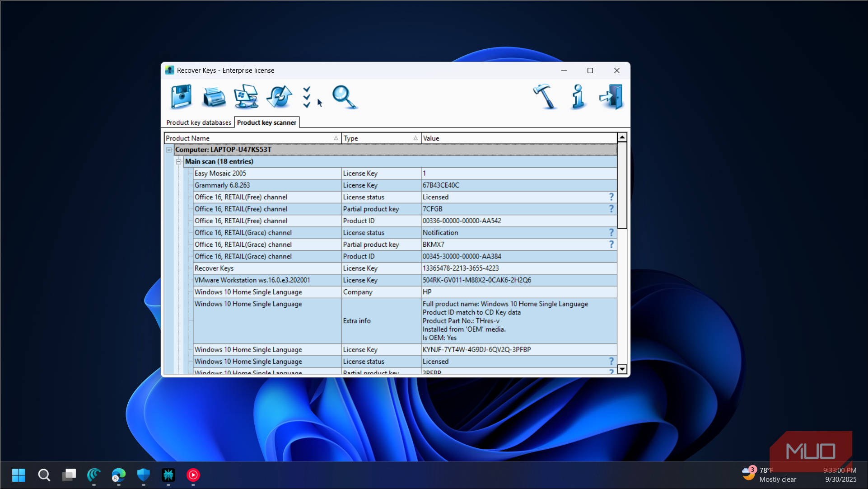Image resolution: width=868 pixels, height=489 pixels.
Task: Sort by Type column header
Action: [381, 138]
